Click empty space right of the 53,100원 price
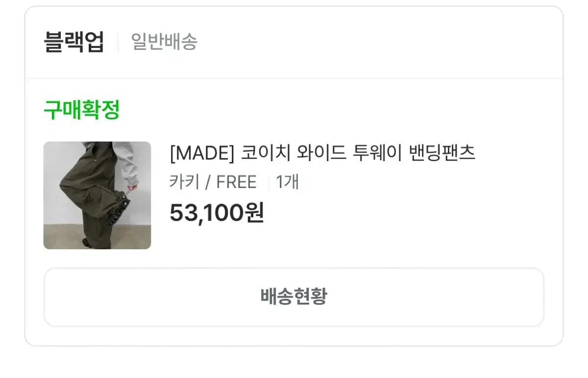The image size is (588, 378). pos(402,213)
